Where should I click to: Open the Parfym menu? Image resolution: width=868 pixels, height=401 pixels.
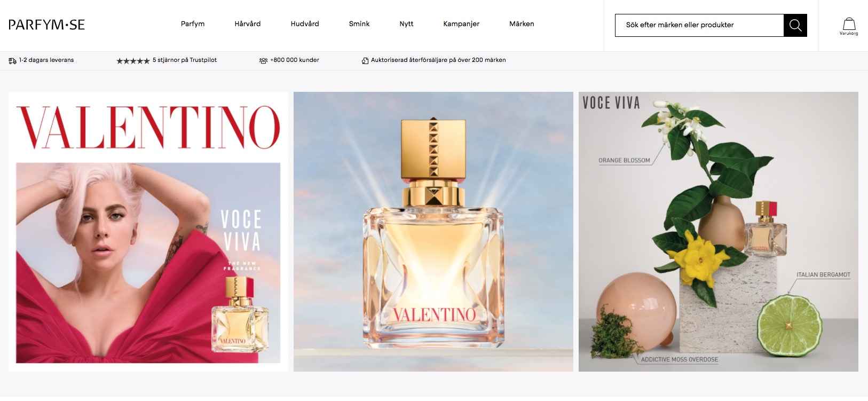193,24
